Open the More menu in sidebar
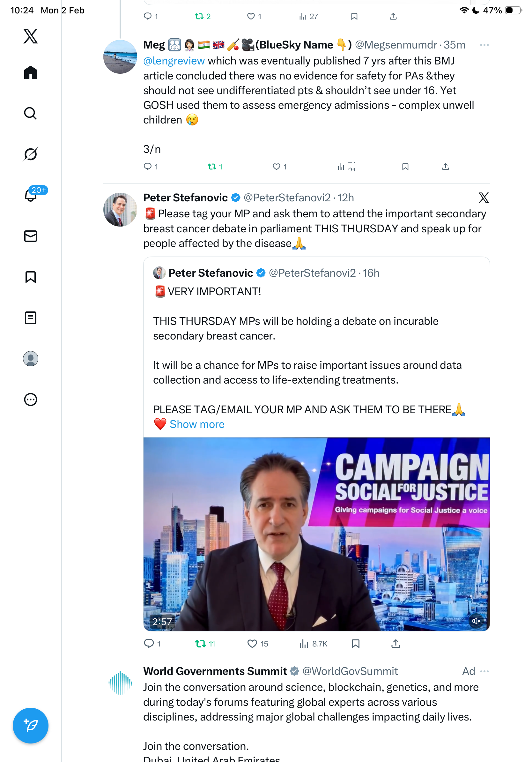Viewport: 532px width, 762px height. tap(31, 400)
